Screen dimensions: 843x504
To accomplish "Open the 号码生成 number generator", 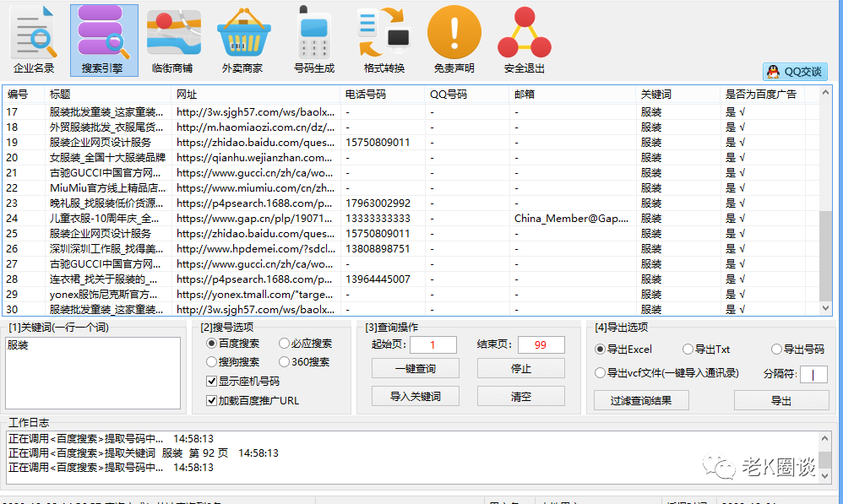I will 313,34.
